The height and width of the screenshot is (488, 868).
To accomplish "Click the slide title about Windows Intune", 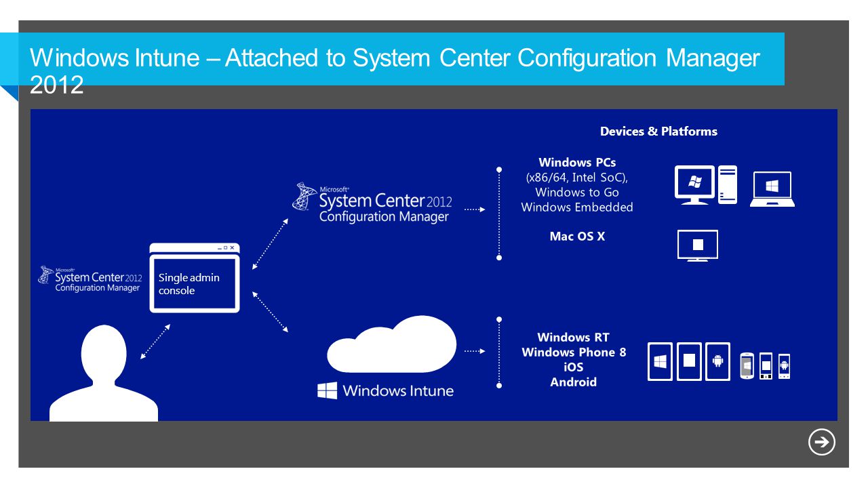I will pyautogui.click(x=395, y=70).
